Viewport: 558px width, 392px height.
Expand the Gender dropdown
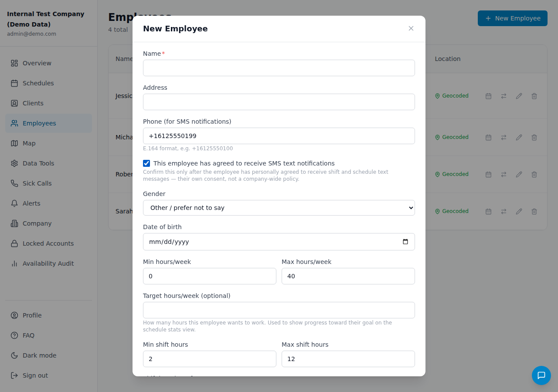279,208
